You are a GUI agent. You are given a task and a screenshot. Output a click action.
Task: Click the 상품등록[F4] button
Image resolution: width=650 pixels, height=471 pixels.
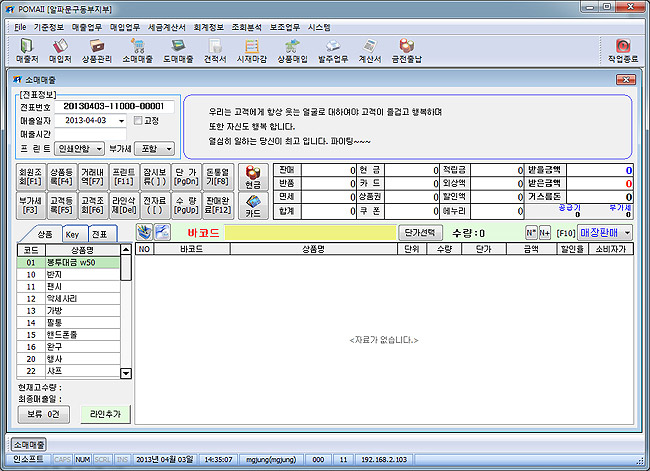click(62, 177)
